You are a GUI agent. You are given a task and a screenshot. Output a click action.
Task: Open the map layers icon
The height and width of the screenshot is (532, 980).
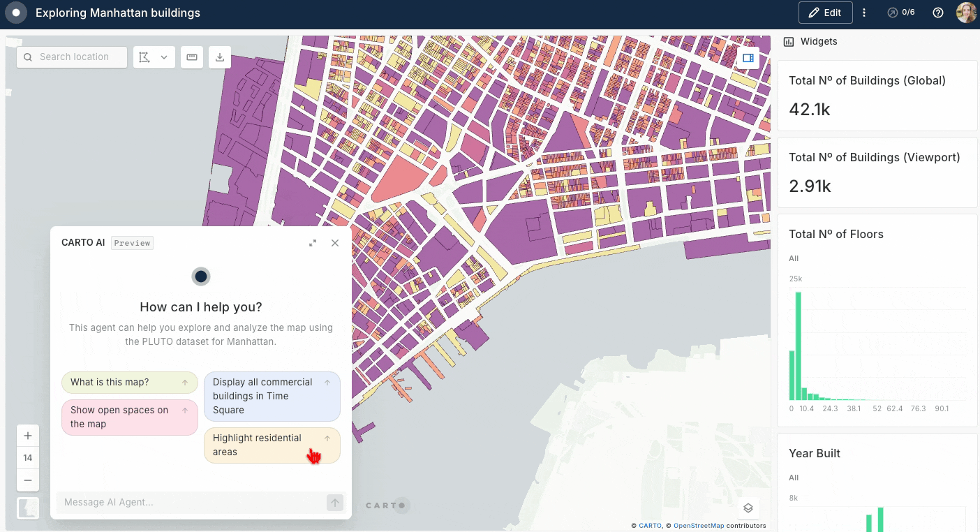click(748, 508)
